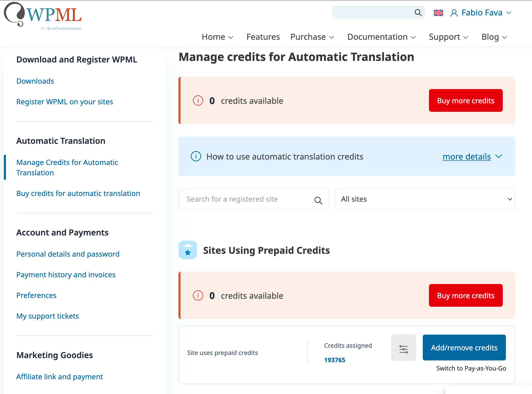Open the Documentation menu
Viewport: 532px width, 394px height.
click(x=381, y=37)
